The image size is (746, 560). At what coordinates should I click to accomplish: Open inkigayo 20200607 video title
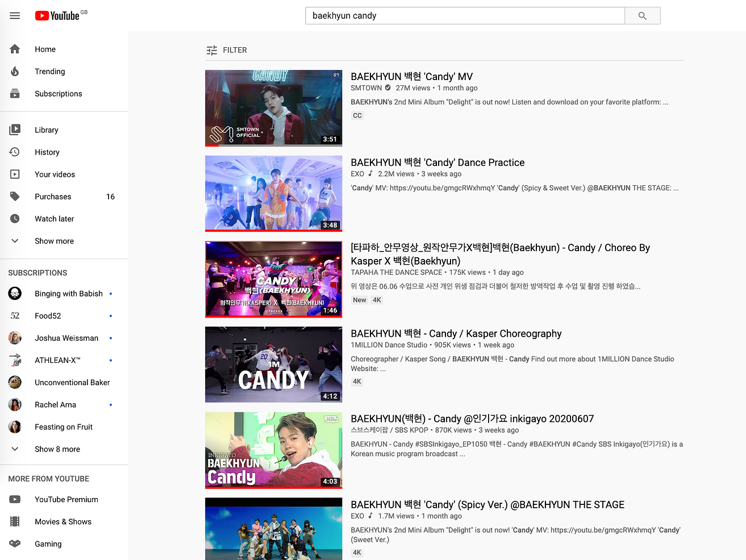click(x=472, y=419)
